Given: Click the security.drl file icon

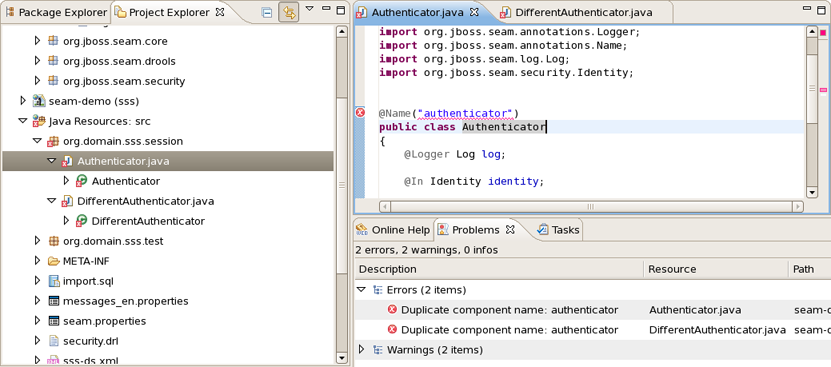Looking at the screenshot, I should coord(54,340).
